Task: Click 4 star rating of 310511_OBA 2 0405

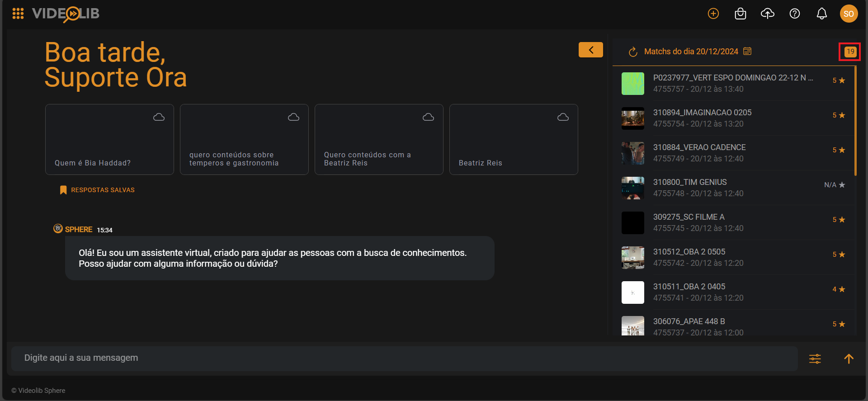Action: 839,289
